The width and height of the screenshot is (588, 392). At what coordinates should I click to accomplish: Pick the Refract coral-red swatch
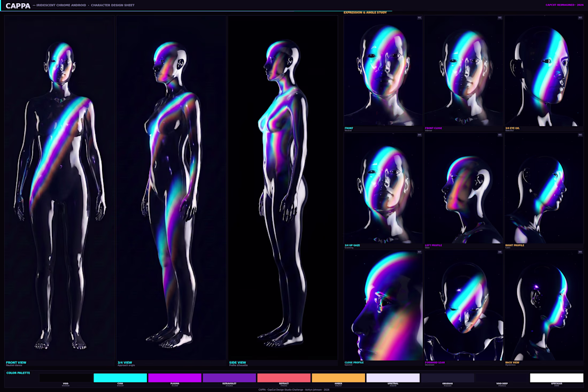pos(284,378)
